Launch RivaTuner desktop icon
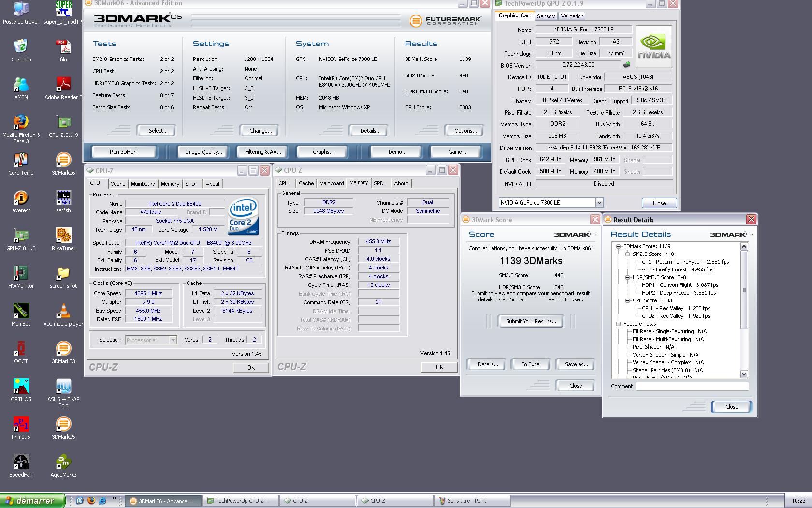The height and width of the screenshot is (508, 812). 63,239
